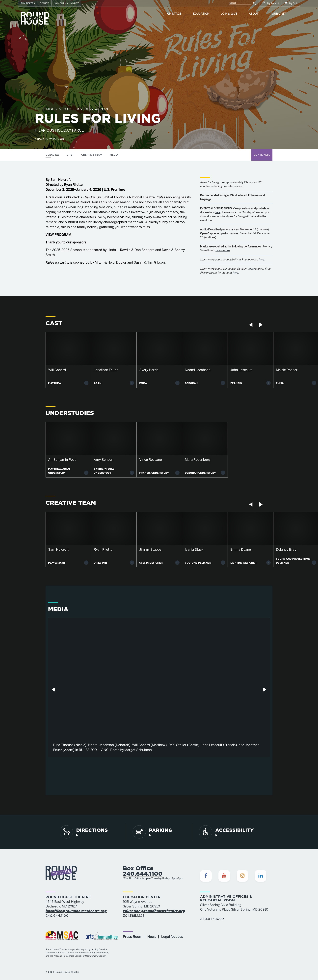Screen dimensions: 318x980
Task: Expand Avery Harris bio plus icon
Action: pyautogui.click(x=177, y=383)
